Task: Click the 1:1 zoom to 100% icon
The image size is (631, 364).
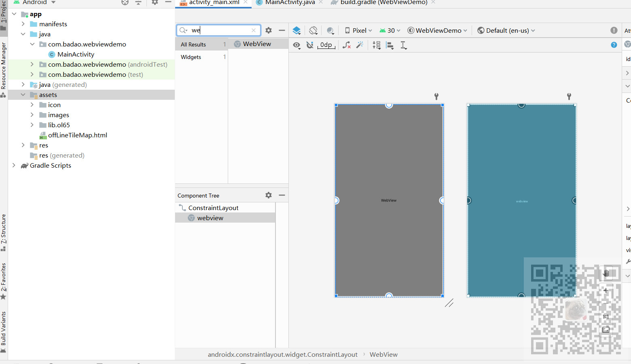Action: [606, 317]
